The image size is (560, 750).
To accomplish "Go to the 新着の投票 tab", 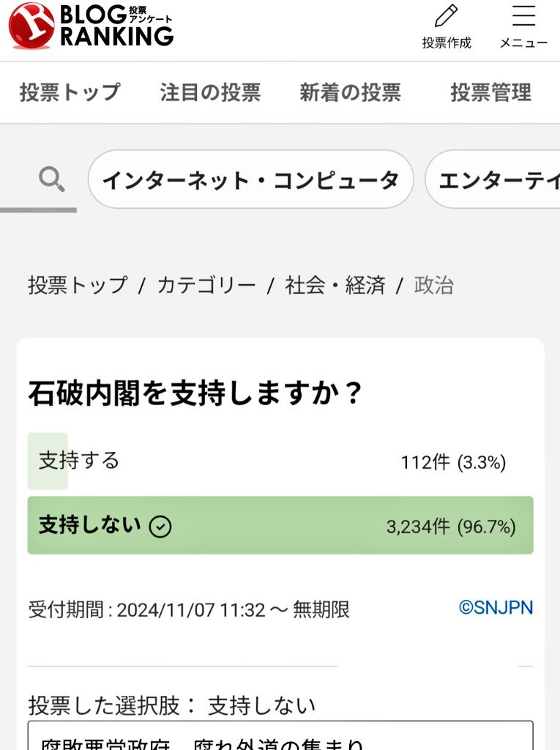I will click(x=350, y=93).
